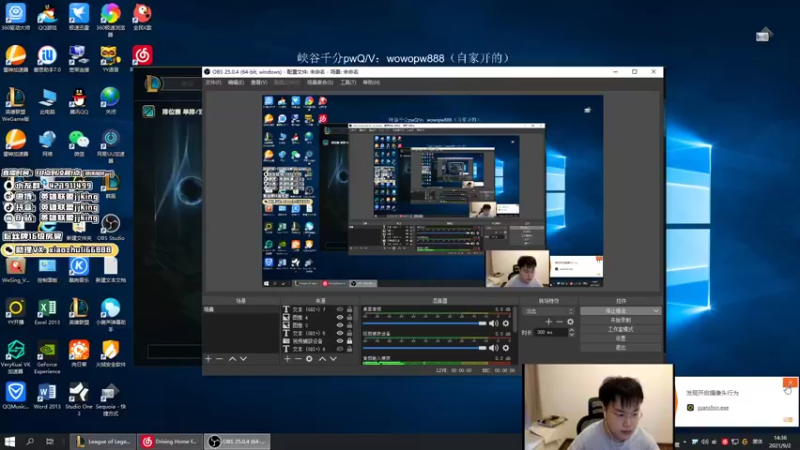Open the OBS Studio desktop shortcut

[x=110, y=227]
